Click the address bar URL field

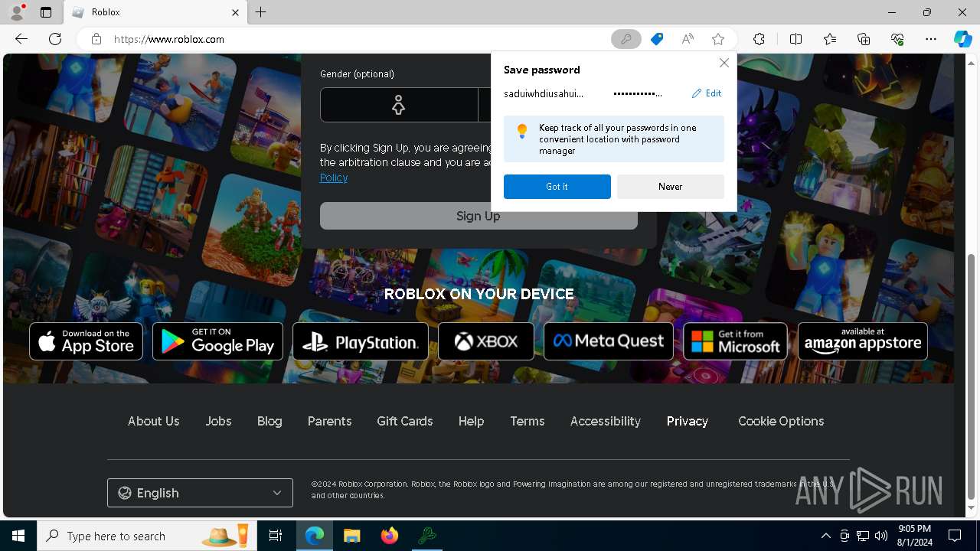tap(360, 39)
